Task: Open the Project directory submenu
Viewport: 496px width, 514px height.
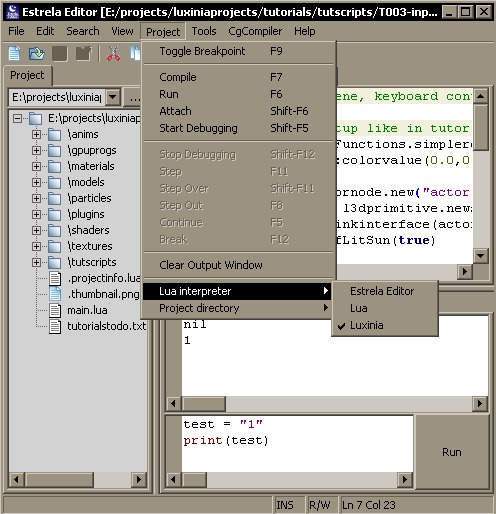Action: (x=238, y=308)
